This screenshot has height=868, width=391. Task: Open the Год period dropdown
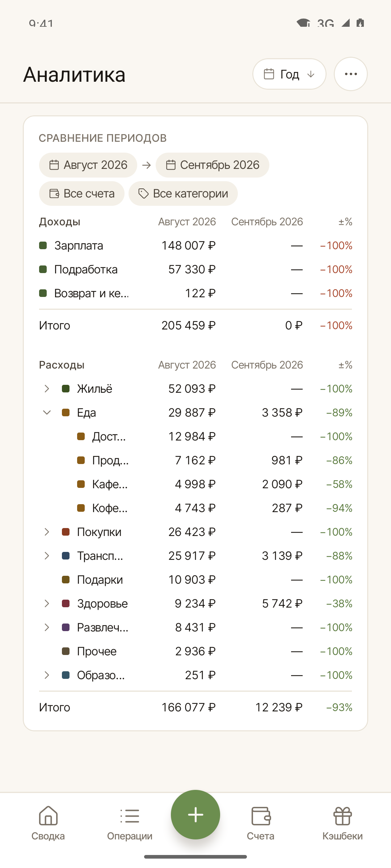point(289,74)
